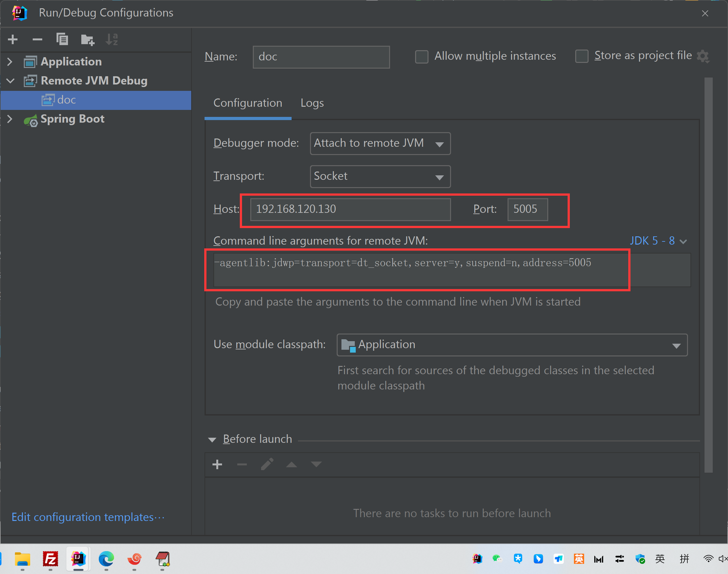Image resolution: width=728 pixels, height=574 pixels.
Task: Remove the selected configuration
Action: point(37,39)
